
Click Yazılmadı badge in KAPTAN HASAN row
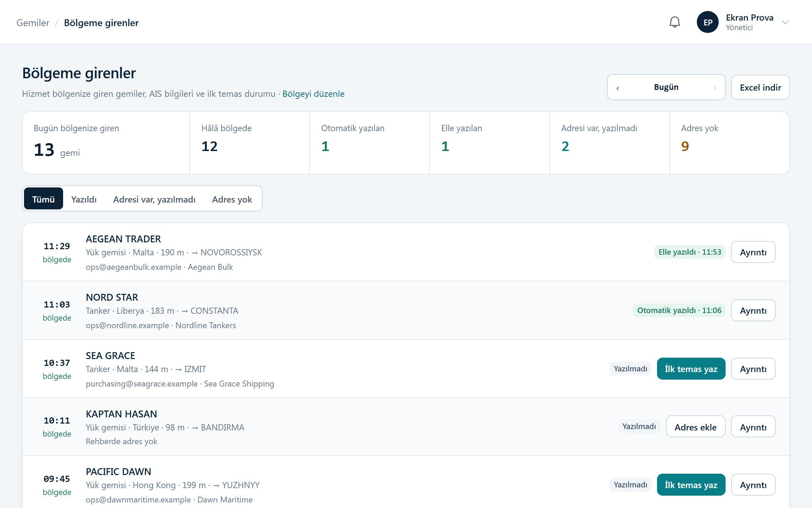coord(639,426)
